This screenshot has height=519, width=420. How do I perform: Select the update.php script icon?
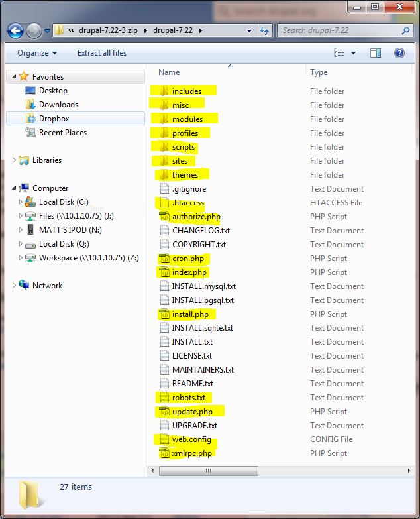[164, 412]
